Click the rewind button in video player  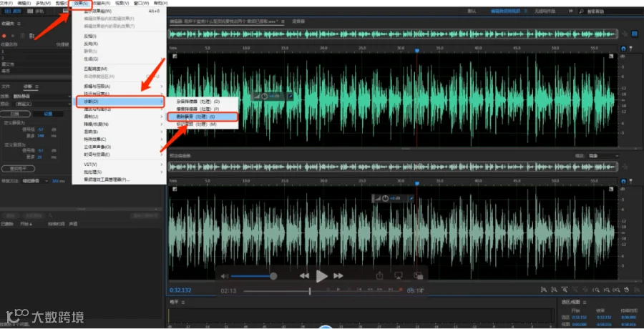pyautogui.click(x=304, y=276)
